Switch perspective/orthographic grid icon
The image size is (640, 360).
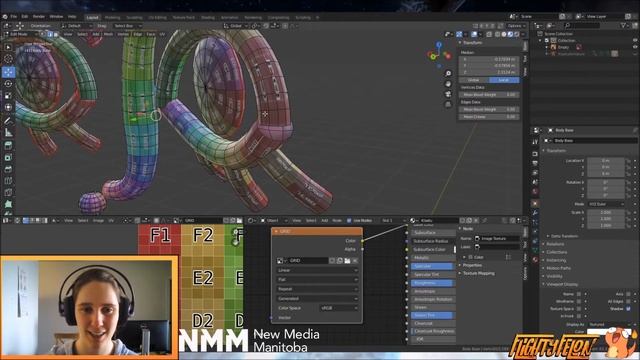(448, 104)
